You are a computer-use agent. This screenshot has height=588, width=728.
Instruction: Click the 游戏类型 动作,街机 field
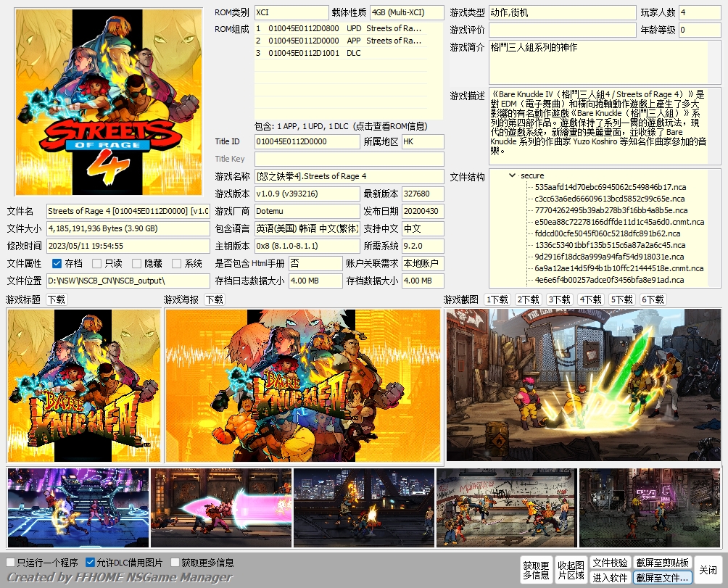tap(562, 12)
